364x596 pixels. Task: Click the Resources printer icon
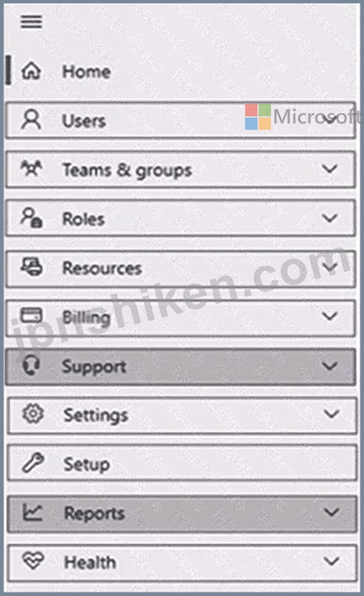(31, 266)
